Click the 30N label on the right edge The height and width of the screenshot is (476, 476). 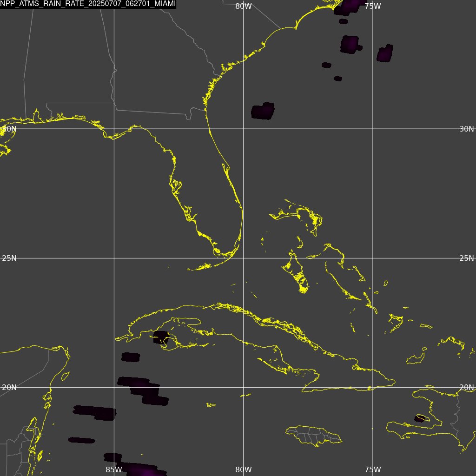466,129
